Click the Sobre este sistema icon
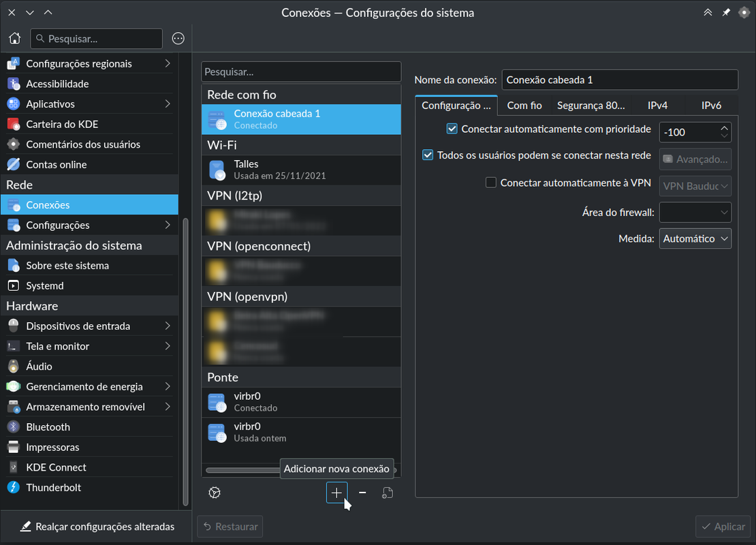Screen dimensions: 756x545 tap(14, 265)
